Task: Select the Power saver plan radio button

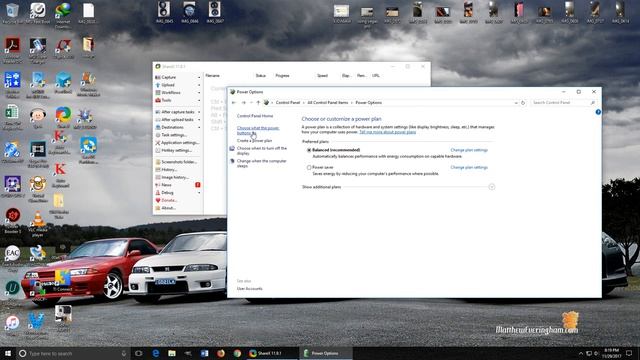Action: click(x=309, y=167)
